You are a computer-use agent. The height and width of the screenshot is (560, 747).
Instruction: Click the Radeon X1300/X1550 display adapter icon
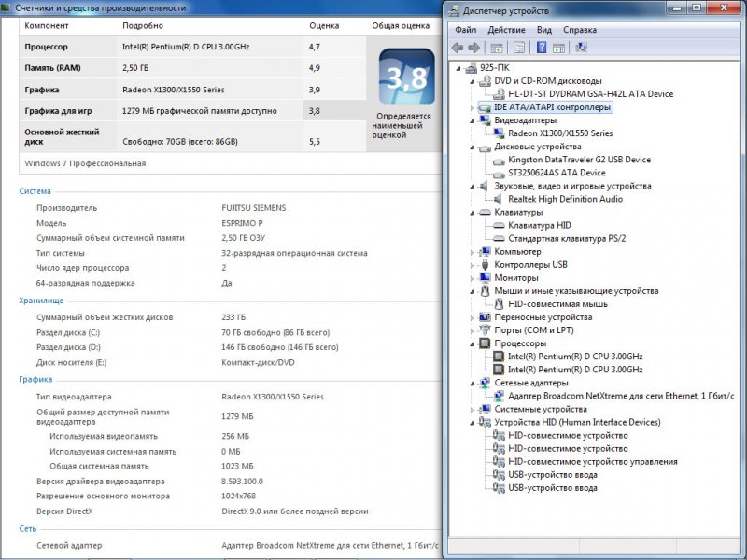pos(499,133)
